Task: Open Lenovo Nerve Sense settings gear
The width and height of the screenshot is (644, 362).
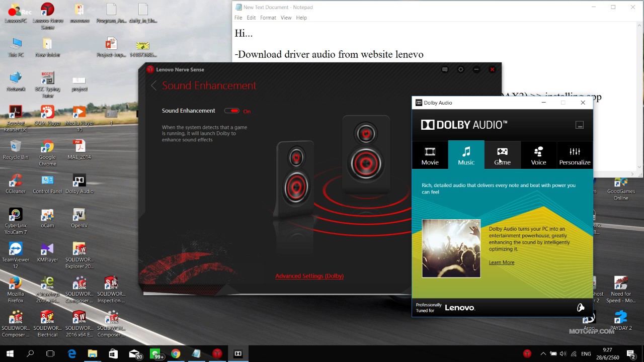Action: click(461, 69)
